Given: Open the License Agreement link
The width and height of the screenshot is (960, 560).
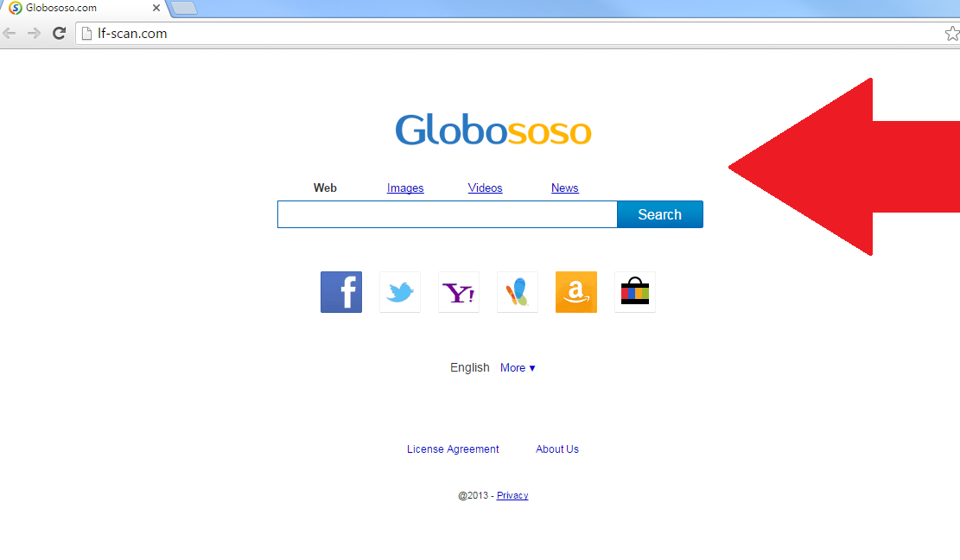Looking at the screenshot, I should [x=453, y=449].
